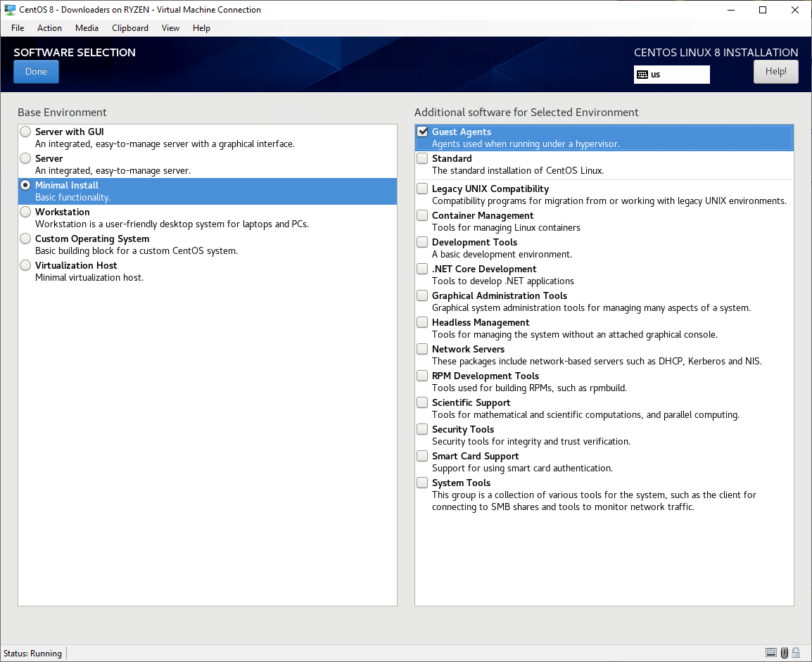The image size is (812, 662).
Task: Select Minimal Install radio button
Action: (x=25, y=185)
